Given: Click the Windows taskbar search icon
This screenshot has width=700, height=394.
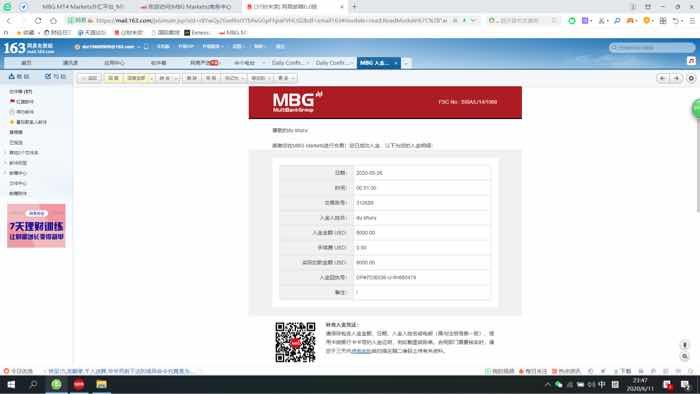Looking at the screenshot, I should [x=33, y=385].
